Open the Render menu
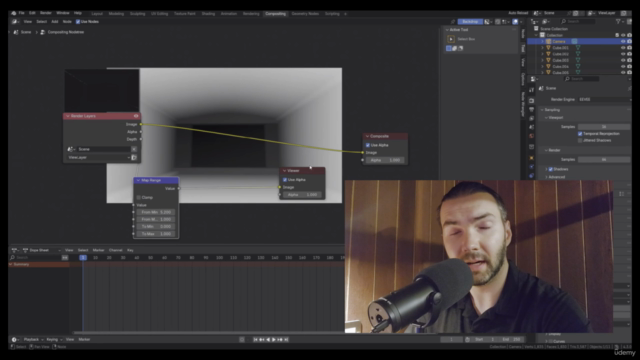This screenshot has height=360, width=640. click(x=46, y=13)
